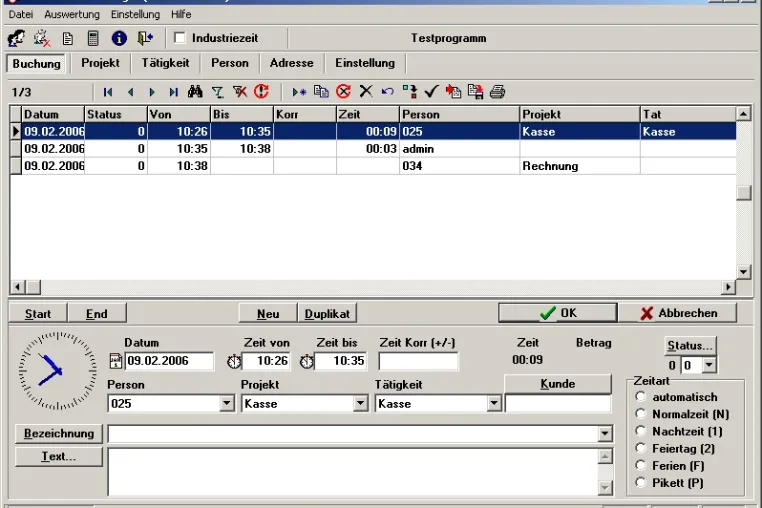Click table vertical scrollbar thumb
The height and width of the screenshot is (508, 762).
click(744, 193)
